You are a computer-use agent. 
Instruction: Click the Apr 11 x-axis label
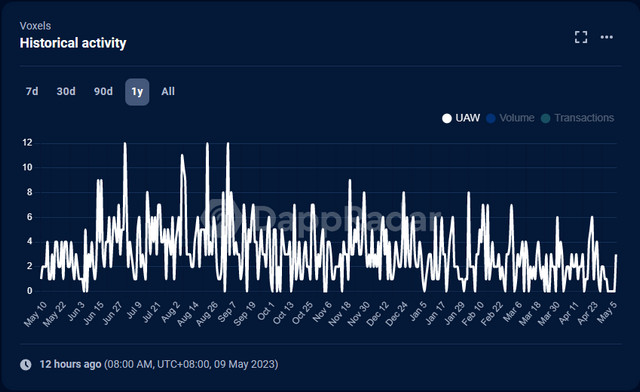[x=569, y=313]
